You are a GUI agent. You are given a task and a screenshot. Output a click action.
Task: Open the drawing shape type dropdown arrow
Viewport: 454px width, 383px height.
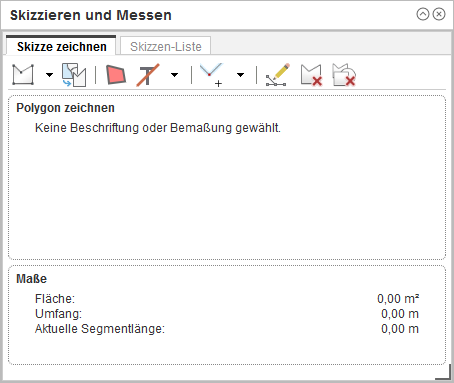coord(49,75)
